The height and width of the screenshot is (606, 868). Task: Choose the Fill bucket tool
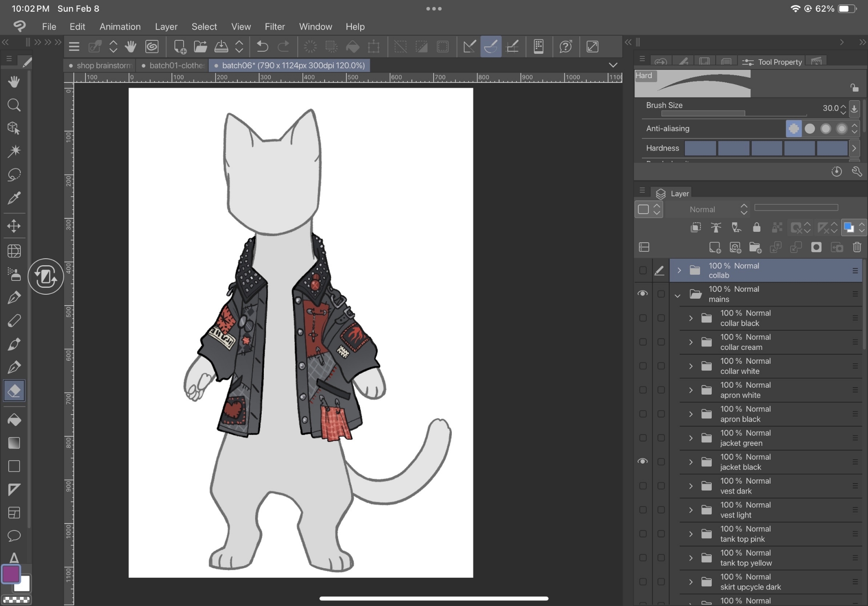click(14, 420)
